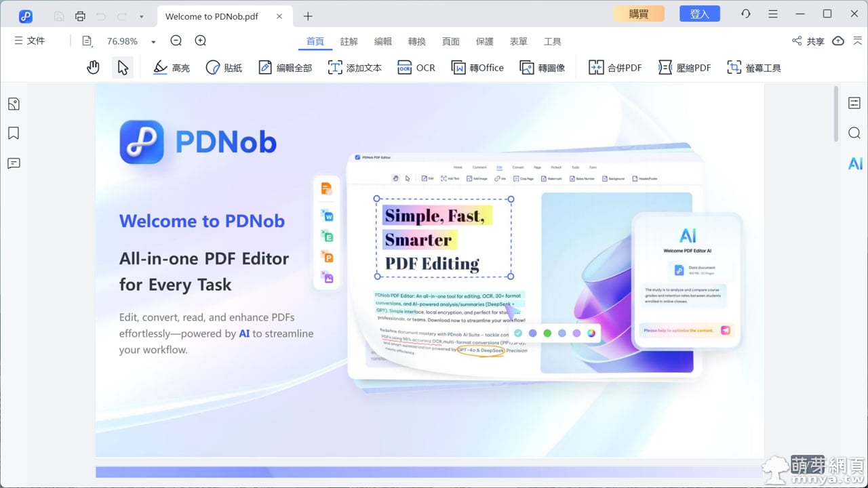The height and width of the screenshot is (488, 868).
Task: Switch to the 註解 tab
Action: pyautogui.click(x=349, y=41)
